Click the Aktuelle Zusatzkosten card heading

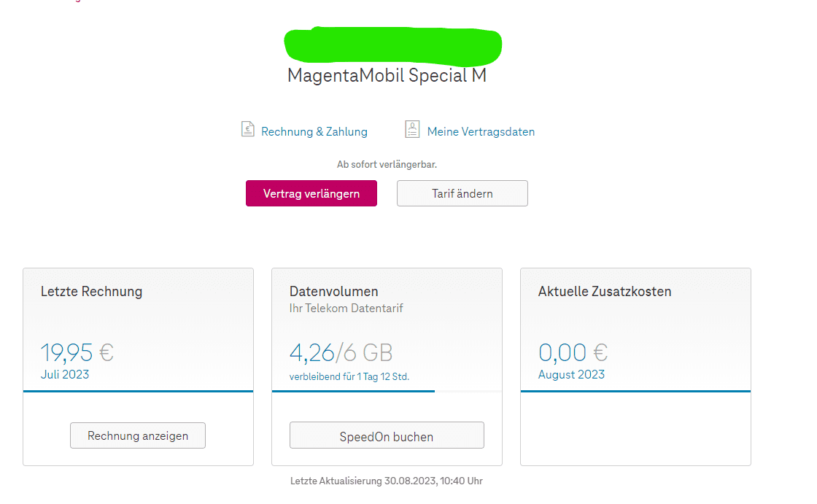pyautogui.click(x=605, y=292)
